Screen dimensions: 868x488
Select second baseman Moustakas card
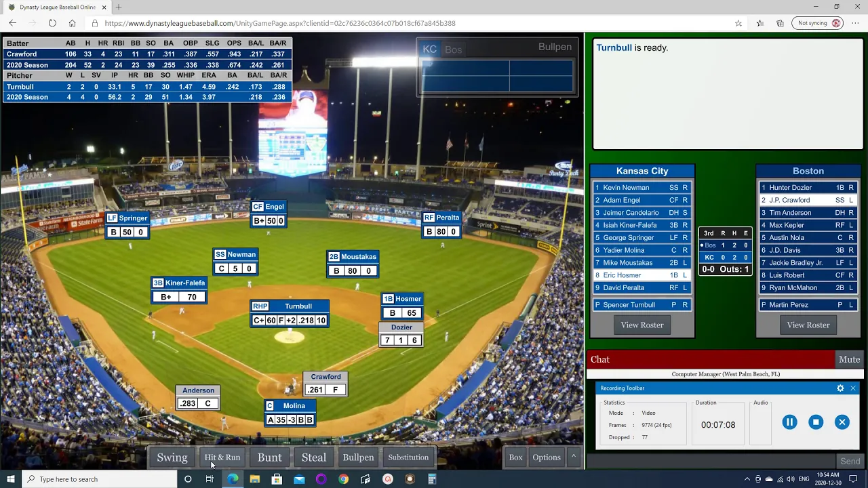[353, 264]
